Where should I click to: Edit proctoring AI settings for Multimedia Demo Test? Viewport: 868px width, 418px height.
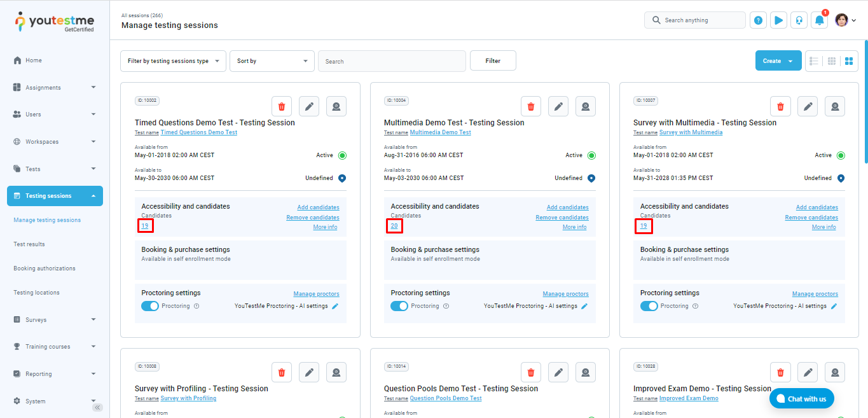pos(584,306)
